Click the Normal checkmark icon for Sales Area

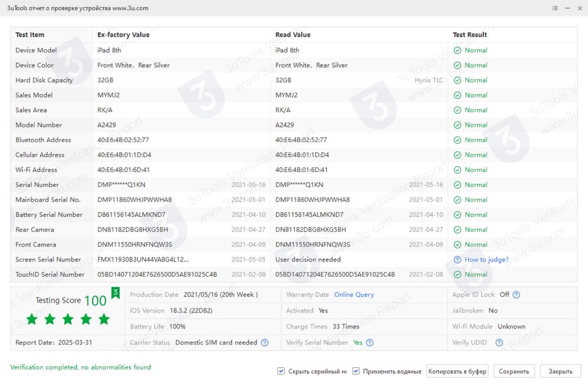pyautogui.click(x=457, y=110)
